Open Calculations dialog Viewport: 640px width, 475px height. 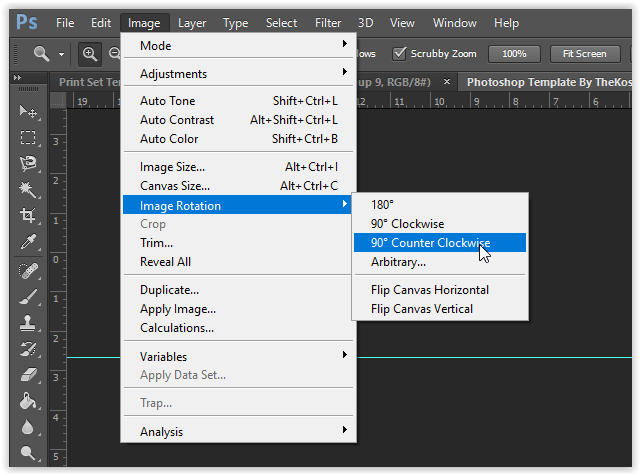(239, 328)
